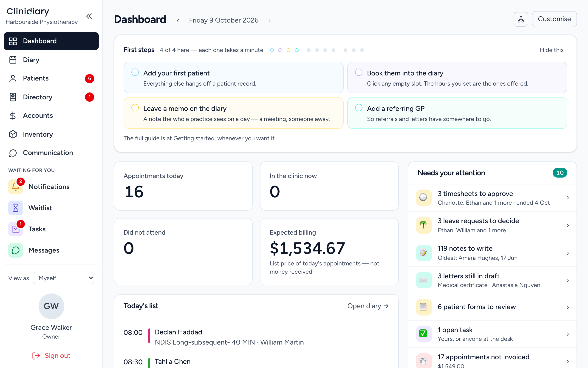
Task: Click the letters in draft envelope icon
Action: 424,280
